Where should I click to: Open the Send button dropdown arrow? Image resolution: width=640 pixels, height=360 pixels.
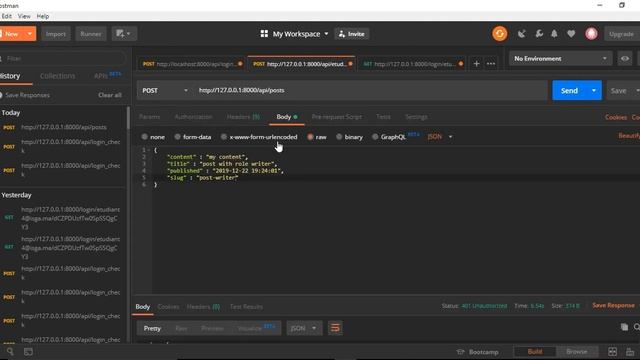click(594, 91)
